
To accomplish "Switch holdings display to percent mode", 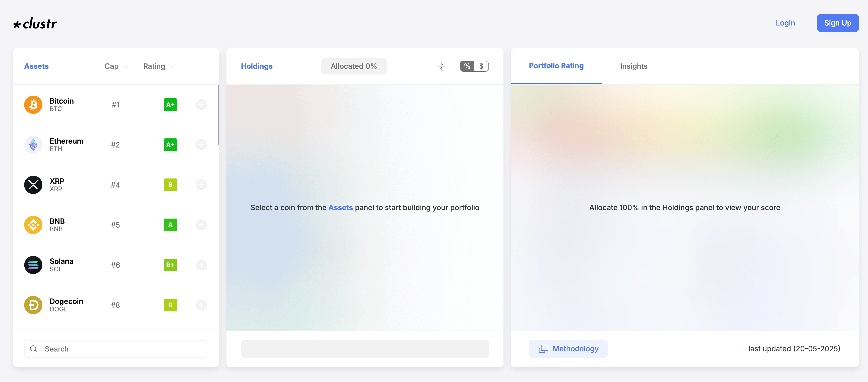I will 467,66.
